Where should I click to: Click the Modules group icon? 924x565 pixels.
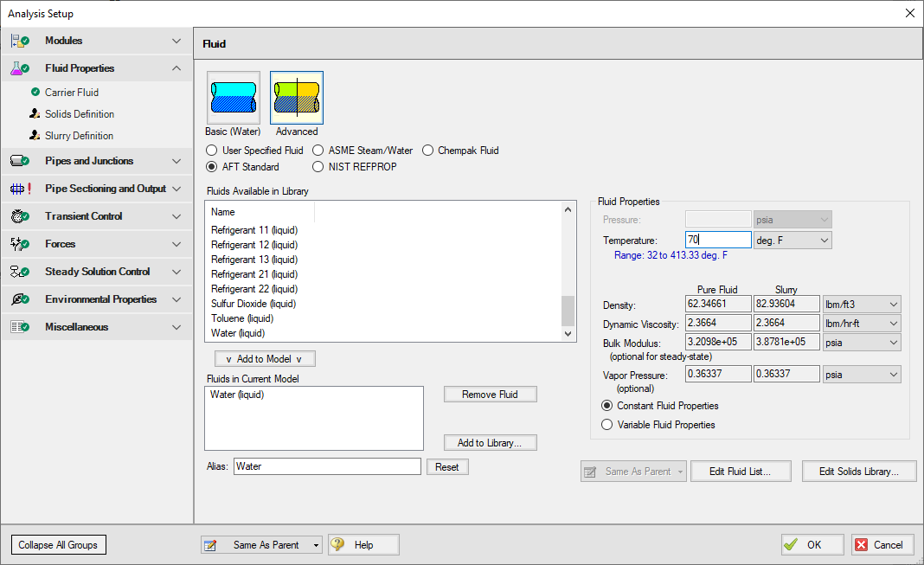pos(21,41)
